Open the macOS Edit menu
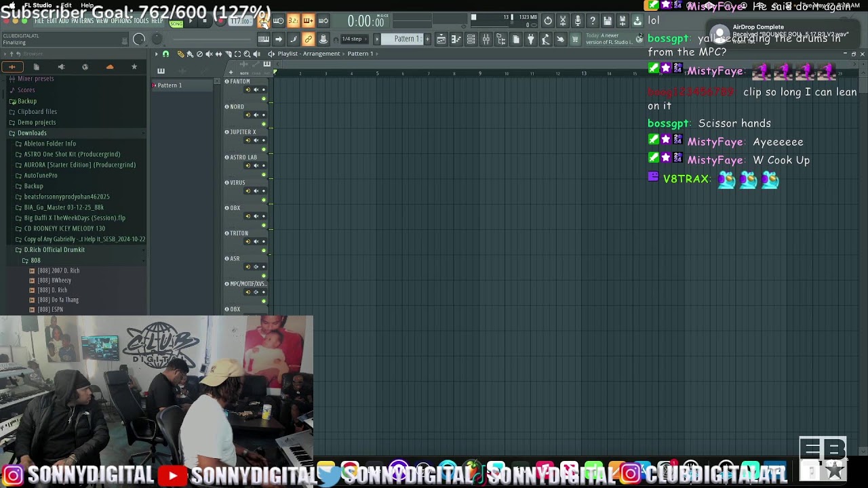This screenshot has height=488, width=868. click(x=66, y=5)
